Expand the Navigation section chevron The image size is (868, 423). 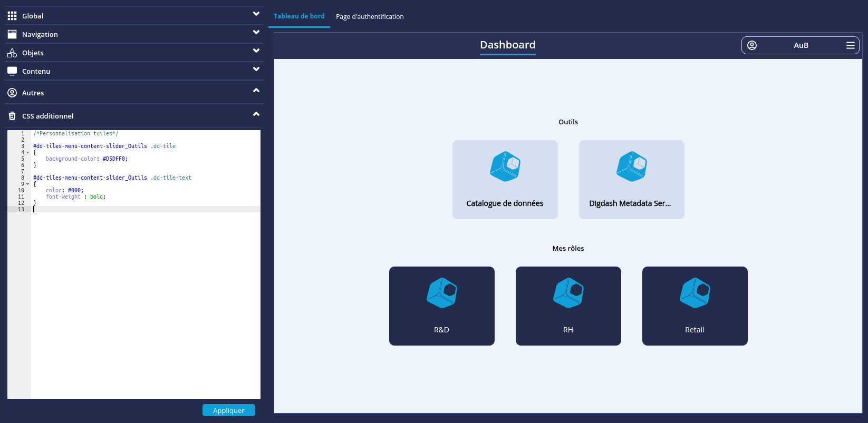(x=256, y=33)
